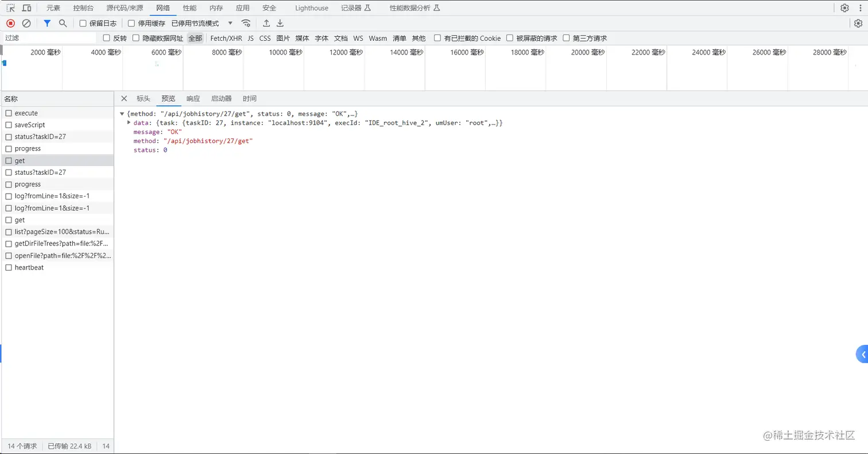Open the Lighthouse tab
The width and height of the screenshot is (868, 454).
point(312,8)
